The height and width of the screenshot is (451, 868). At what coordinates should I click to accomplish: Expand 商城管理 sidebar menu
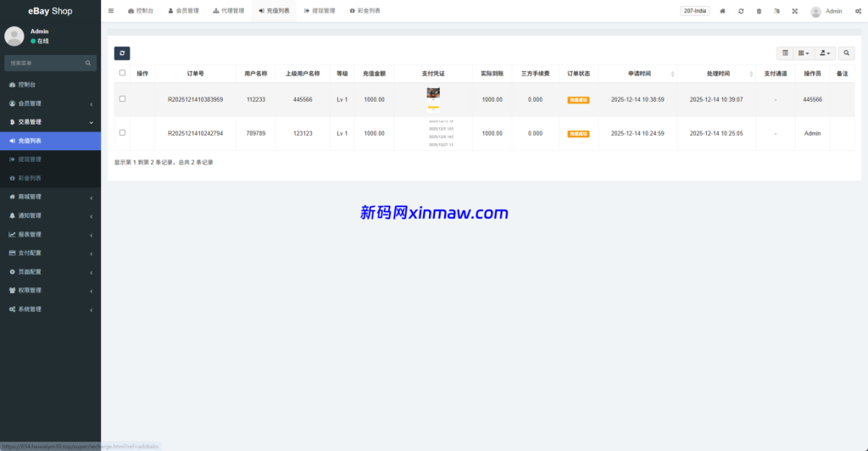50,197
